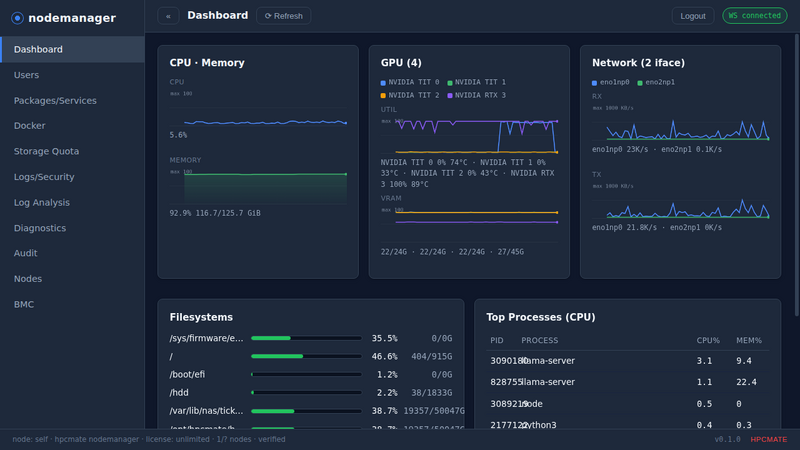Refresh the dashboard data

coord(284,16)
